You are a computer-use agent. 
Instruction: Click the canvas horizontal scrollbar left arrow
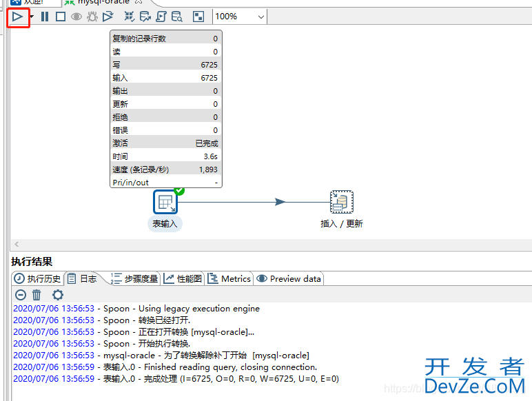click(17, 244)
